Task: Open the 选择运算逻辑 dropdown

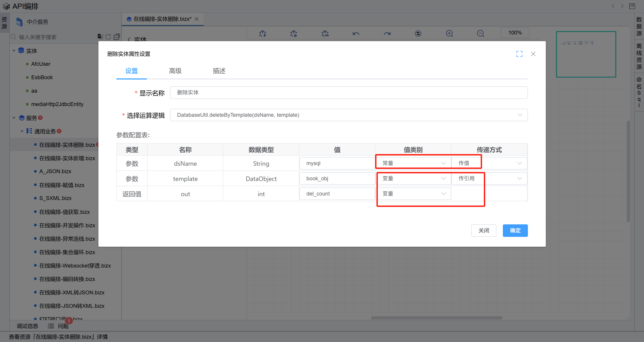Action: click(349, 115)
